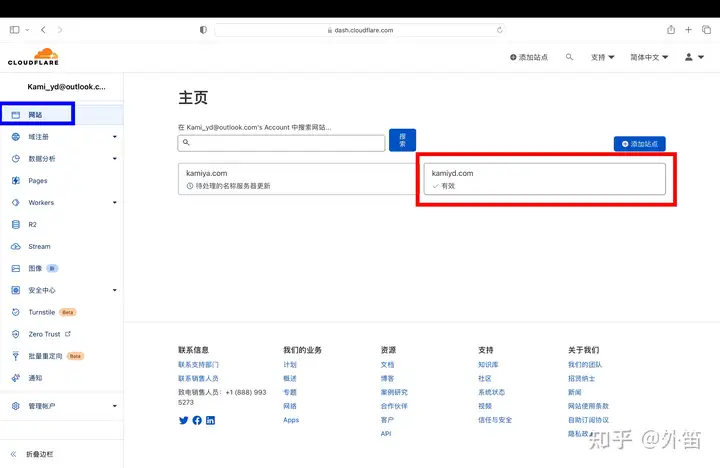Screen dimensions: 720x468
Task: Click the Workers diamond icon
Action: tap(16, 203)
